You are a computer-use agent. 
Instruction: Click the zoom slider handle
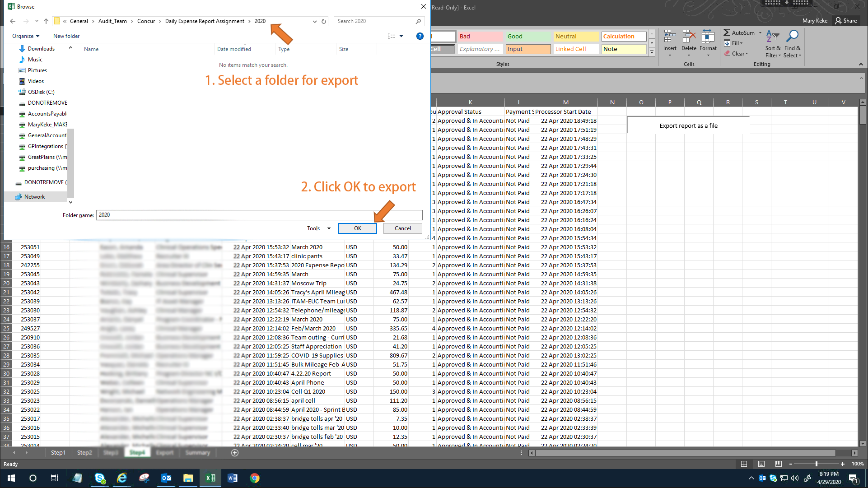[x=817, y=464]
